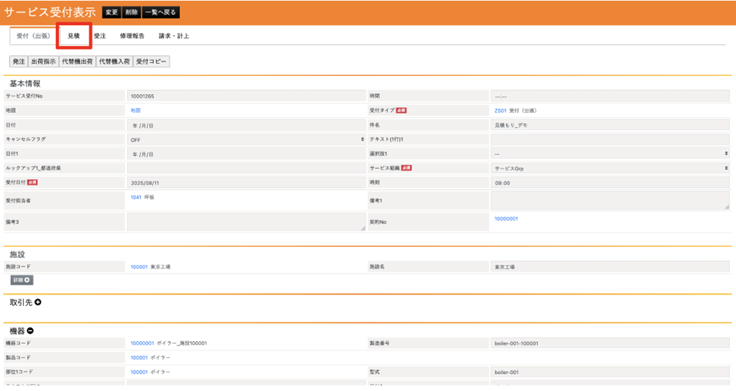Open the 機器コード link 10000001

pos(142,343)
